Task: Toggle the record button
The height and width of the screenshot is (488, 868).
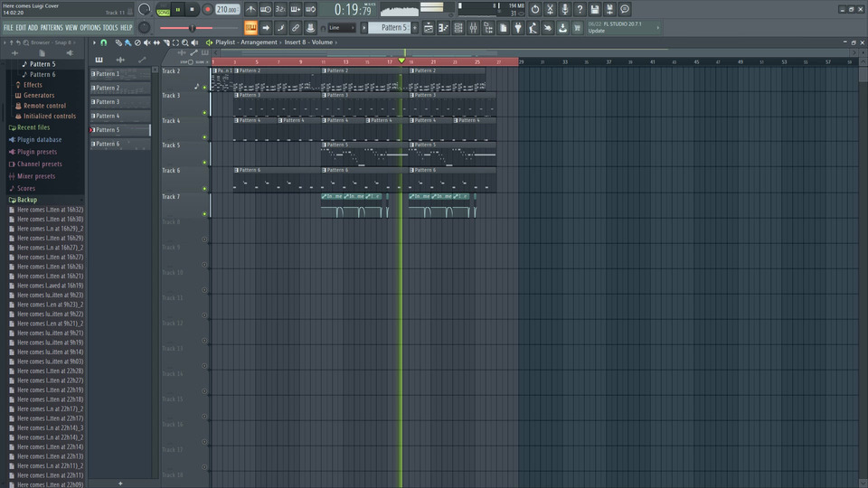Action: (x=208, y=9)
